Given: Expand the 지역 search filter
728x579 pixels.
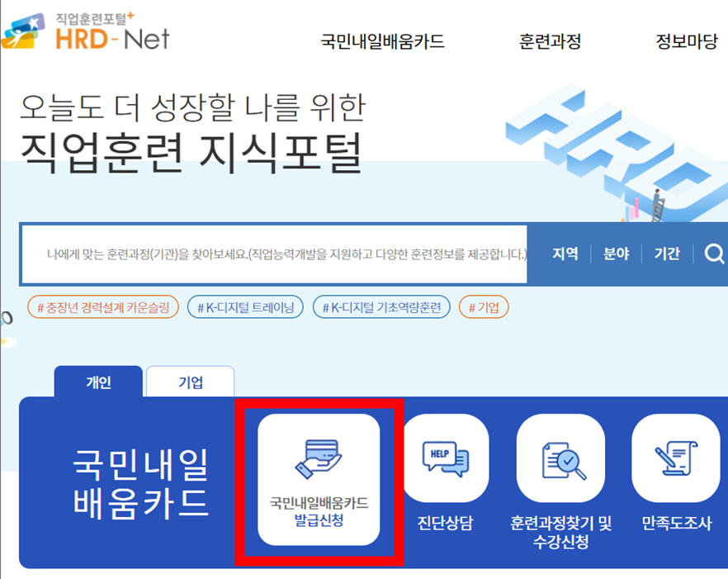Looking at the screenshot, I should pos(565,254).
